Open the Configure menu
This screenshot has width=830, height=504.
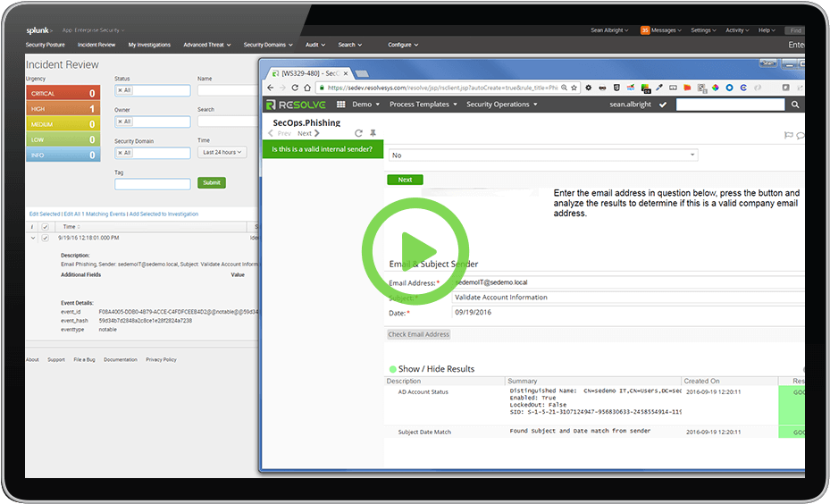tap(403, 45)
